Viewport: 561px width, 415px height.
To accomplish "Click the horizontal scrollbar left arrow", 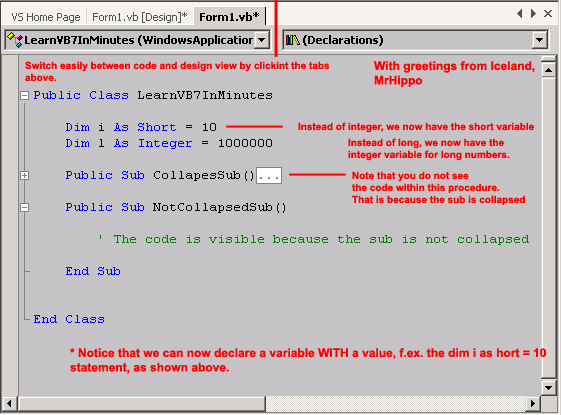I will pos(10,404).
